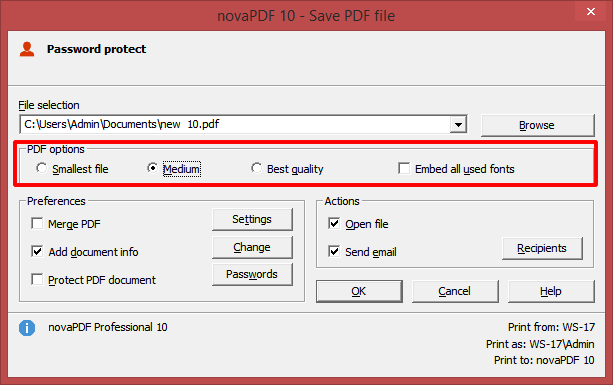The width and height of the screenshot is (613, 385).
Task: Open the Browse file dialog
Action: tap(538, 125)
